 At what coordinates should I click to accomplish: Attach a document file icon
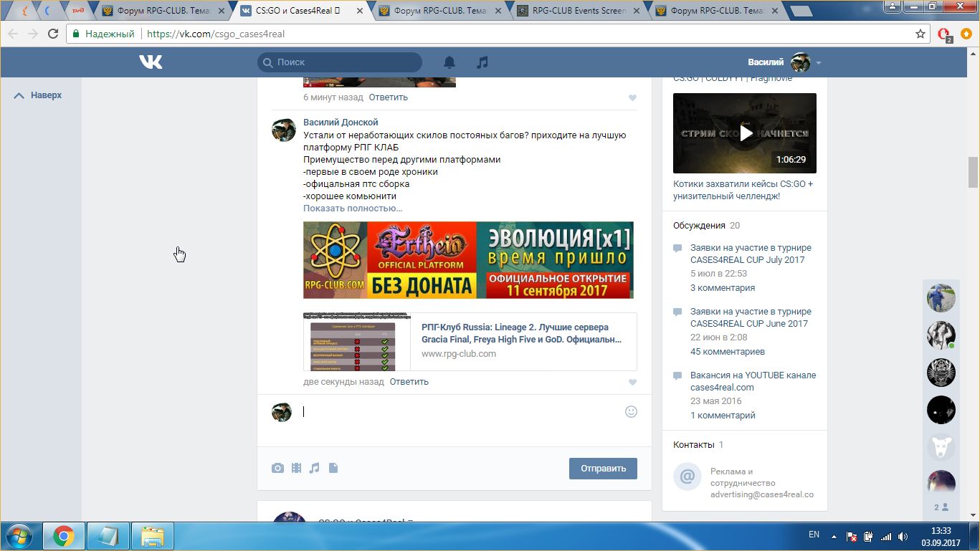tap(333, 468)
